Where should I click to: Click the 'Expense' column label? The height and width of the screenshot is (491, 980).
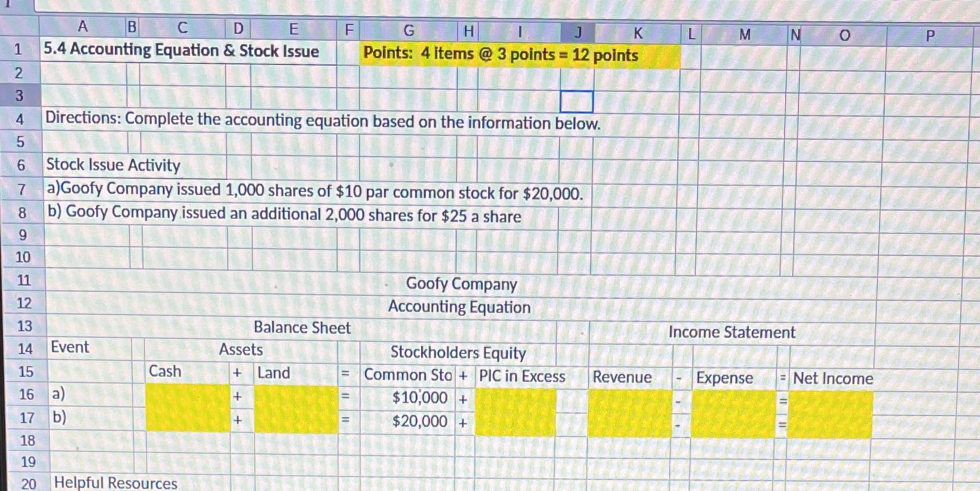(x=724, y=378)
